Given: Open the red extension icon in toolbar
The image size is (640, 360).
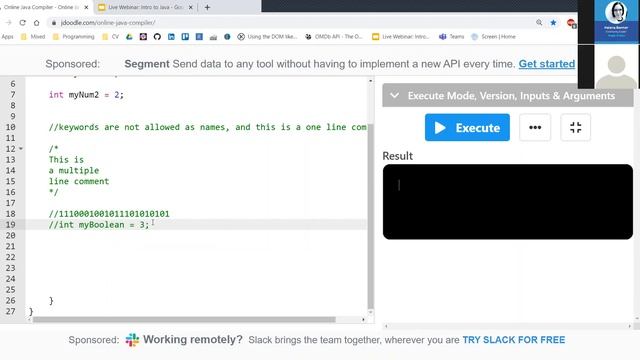Looking at the screenshot, I should (x=571, y=23).
